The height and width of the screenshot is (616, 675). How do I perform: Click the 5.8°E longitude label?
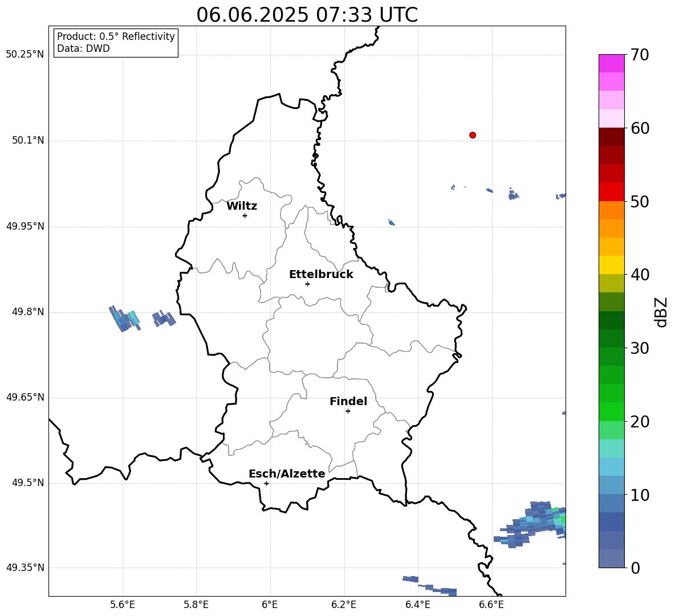point(196,605)
